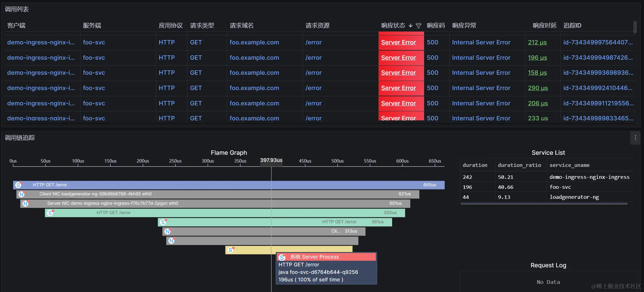Click the loadgenerator-ng entry in Service List

[x=575, y=197]
